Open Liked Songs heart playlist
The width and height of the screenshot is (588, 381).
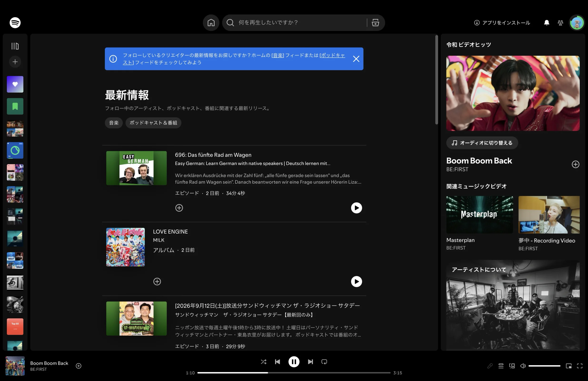15,84
